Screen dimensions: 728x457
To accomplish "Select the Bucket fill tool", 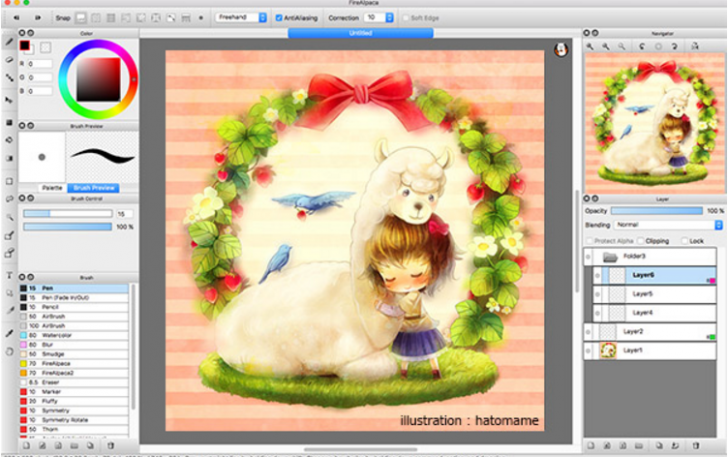I will click(x=9, y=140).
